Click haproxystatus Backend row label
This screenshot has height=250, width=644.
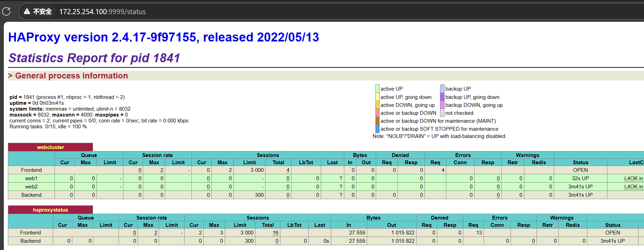coord(30,241)
